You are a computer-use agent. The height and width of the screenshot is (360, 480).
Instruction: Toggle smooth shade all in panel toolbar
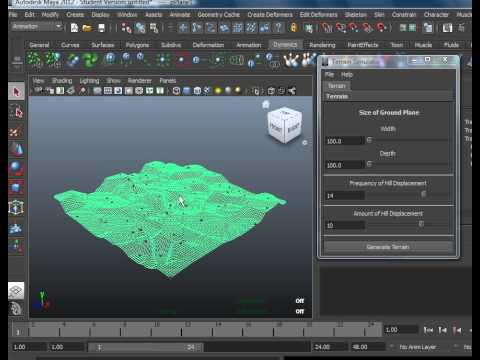coord(187,91)
